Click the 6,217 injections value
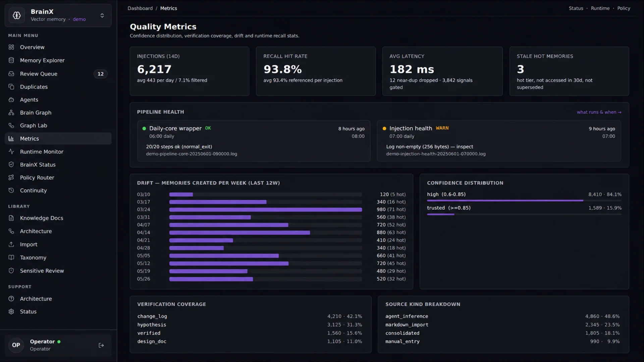 (x=154, y=69)
